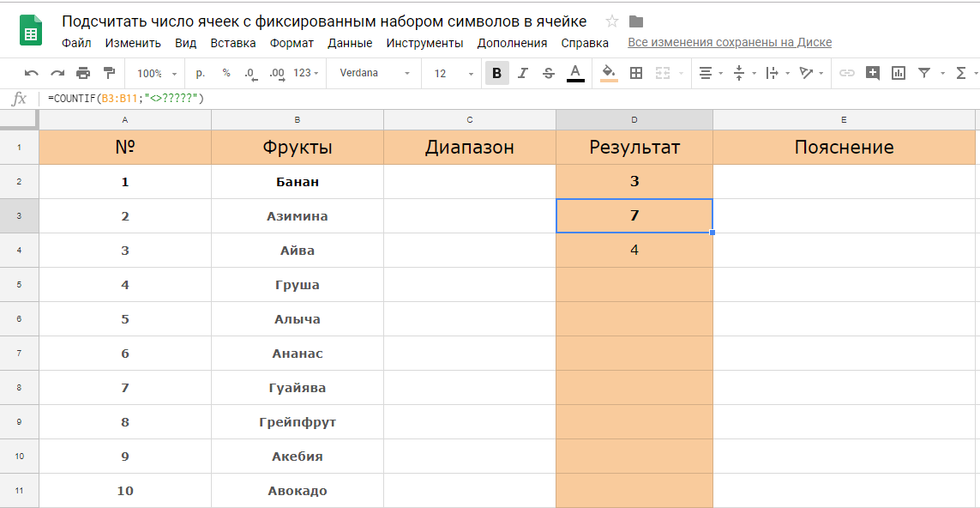Open the borders tool
This screenshot has width=980, height=508.
click(635, 73)
